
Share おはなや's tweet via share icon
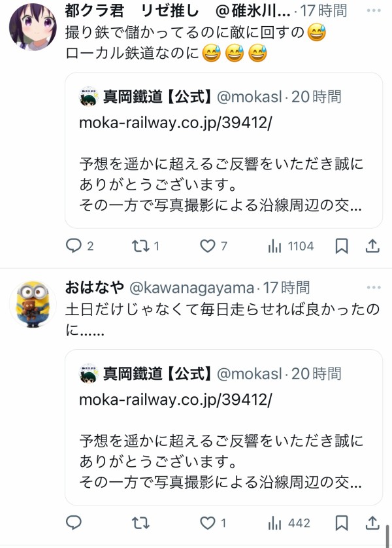point(372,523)
